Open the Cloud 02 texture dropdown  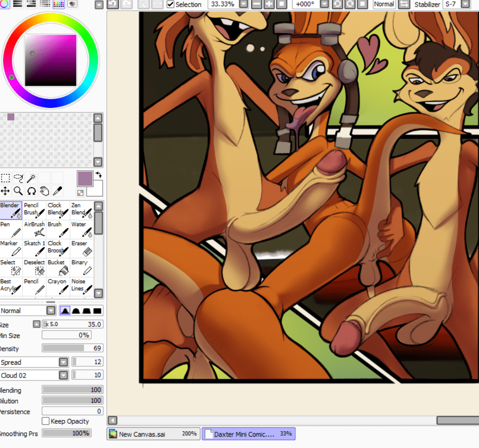click(63, 375)
